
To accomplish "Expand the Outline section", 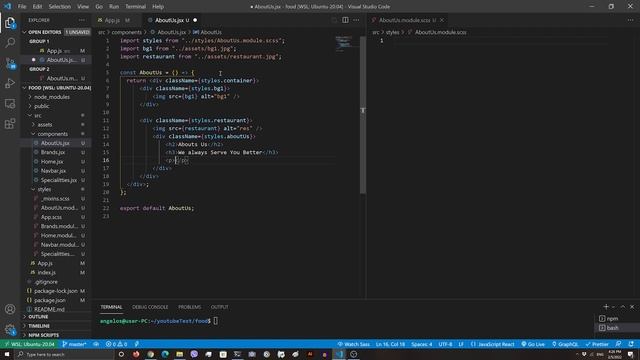I will (56, 317).
